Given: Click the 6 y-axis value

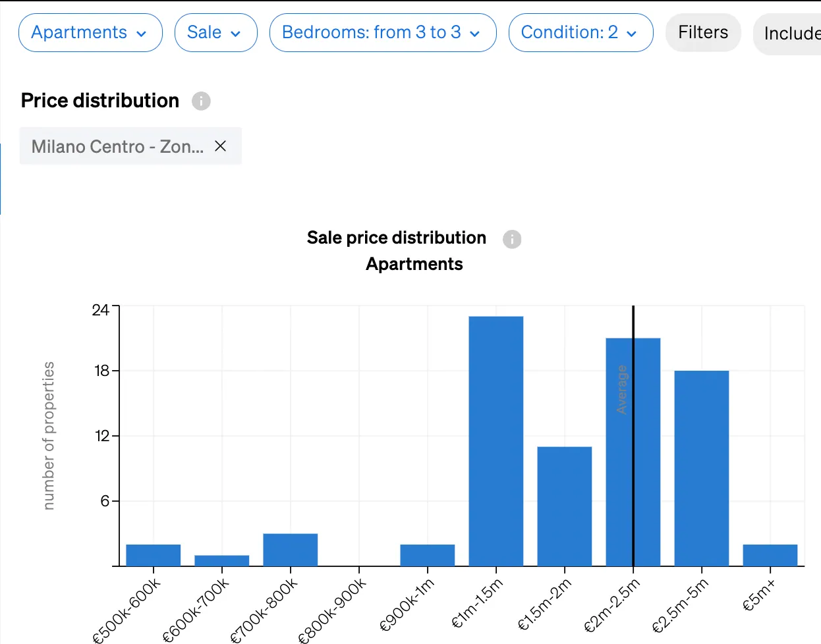Looking at the screenshot, I should (105, 501).
